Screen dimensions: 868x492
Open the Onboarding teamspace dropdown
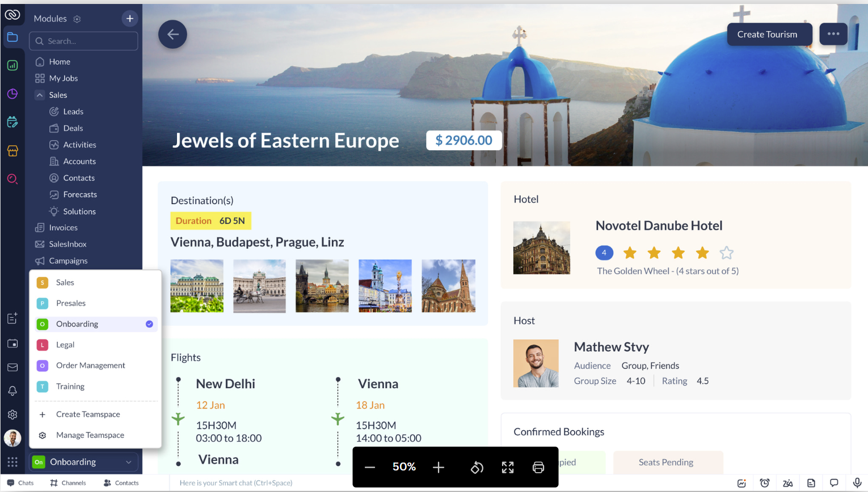click(83, 462)
